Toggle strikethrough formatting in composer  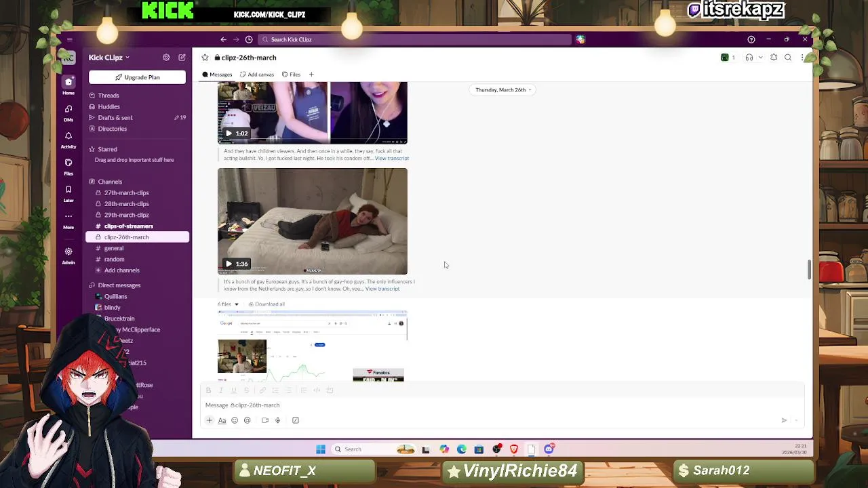(246, 390)
